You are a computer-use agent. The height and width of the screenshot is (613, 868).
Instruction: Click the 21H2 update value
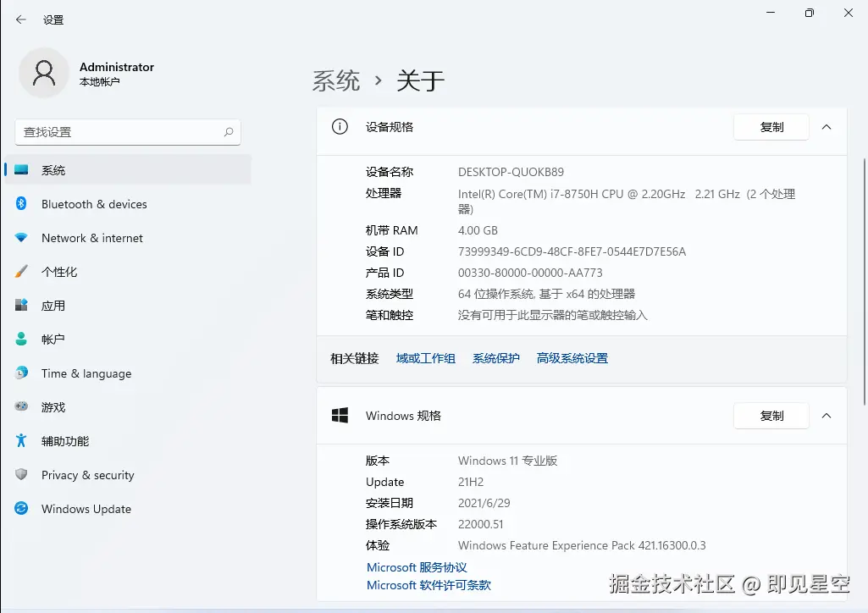pos(471,482)
